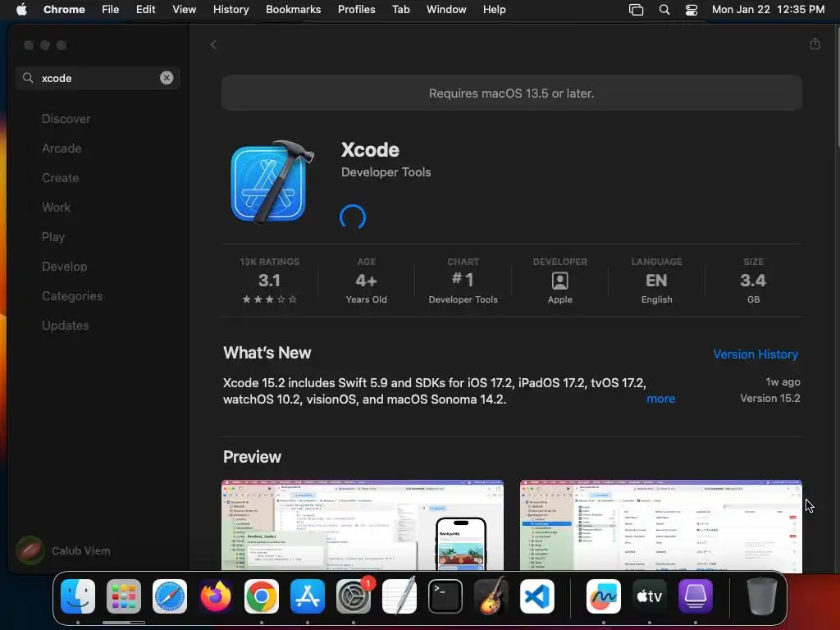Click the EN English language info
The height and width of the screenshot is (630, 840).
[656, 281]
